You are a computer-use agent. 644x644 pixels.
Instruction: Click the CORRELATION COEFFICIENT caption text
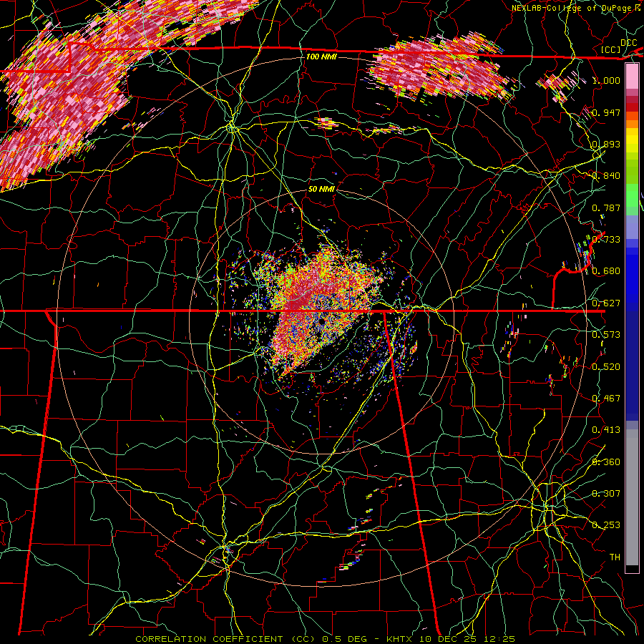209,639
